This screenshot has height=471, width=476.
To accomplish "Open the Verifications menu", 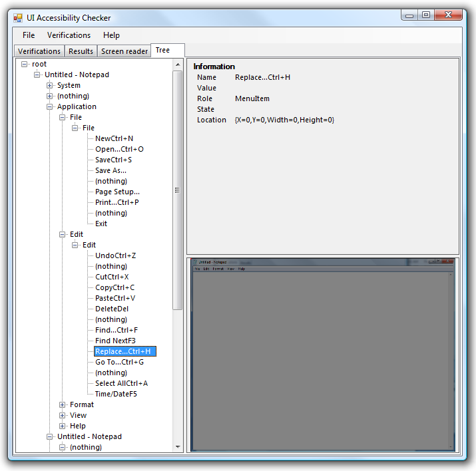I will coord(69,35).
